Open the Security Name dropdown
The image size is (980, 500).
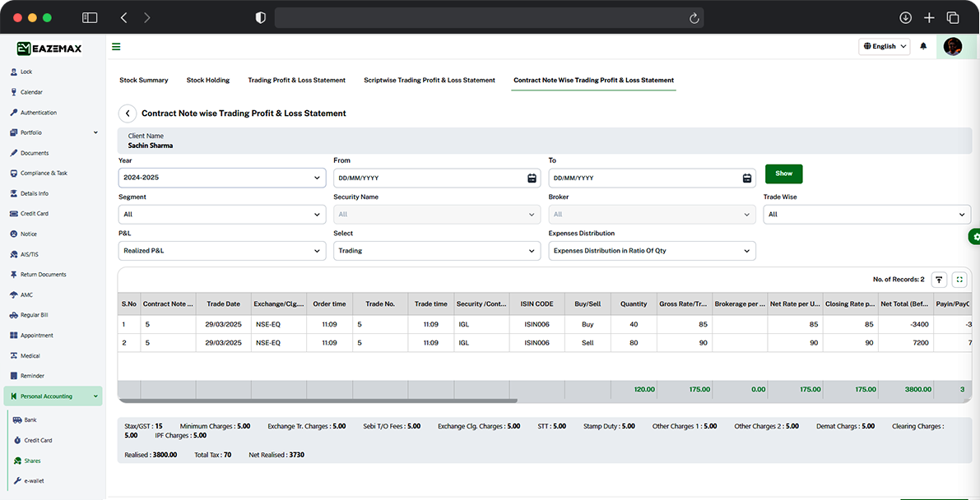pos(437,215)
